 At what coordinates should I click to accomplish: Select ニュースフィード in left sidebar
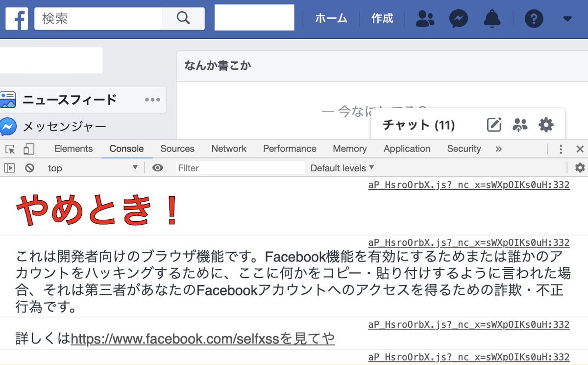pyautogui.click(x=70, y=100)
